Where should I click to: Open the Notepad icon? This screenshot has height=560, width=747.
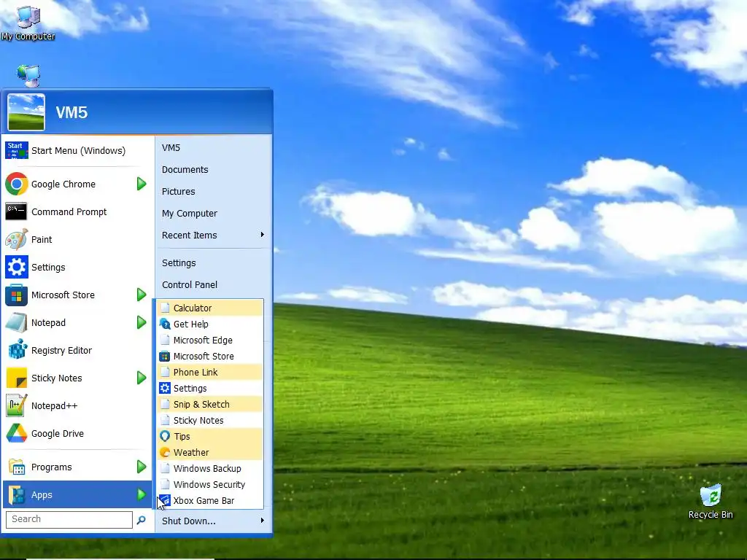pyautogui.click(x=17, y=322)
